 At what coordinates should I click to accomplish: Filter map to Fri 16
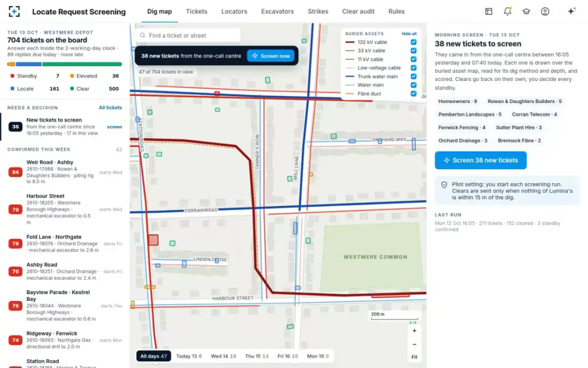pyautogui.click(x=287, y=356)
